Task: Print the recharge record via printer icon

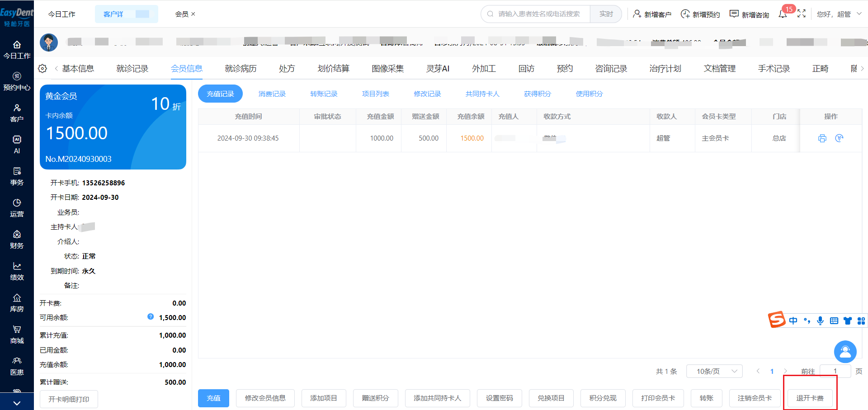Action: (x=822, y=138)
